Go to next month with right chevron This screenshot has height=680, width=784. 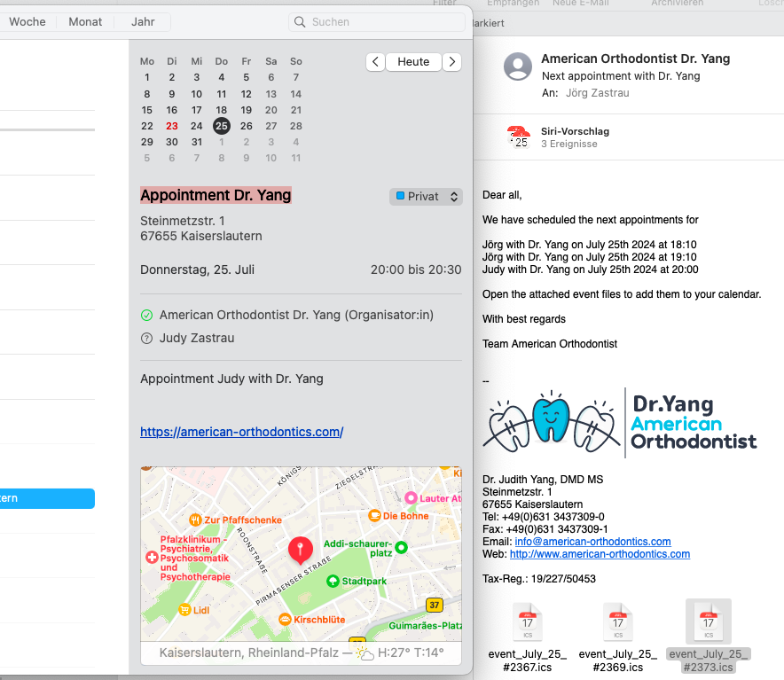pyautogui.click(x=452, y=62)
